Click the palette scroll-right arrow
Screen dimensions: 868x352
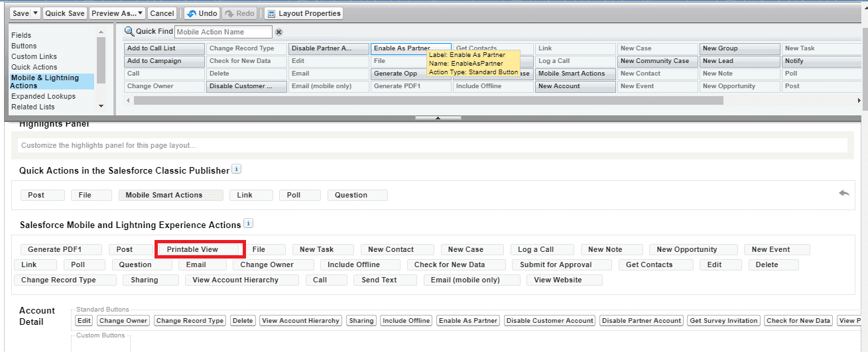point(859,101)
